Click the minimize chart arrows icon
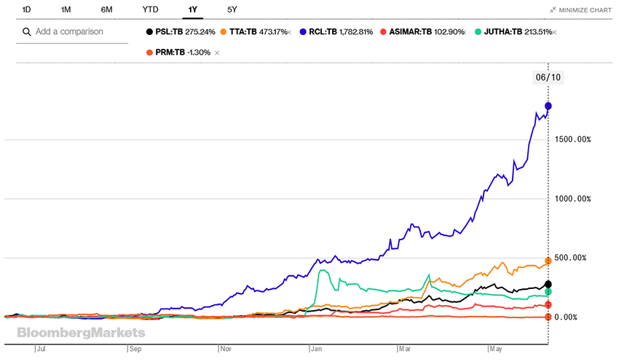This screenshot has width=619, height=364. [553, 11]
